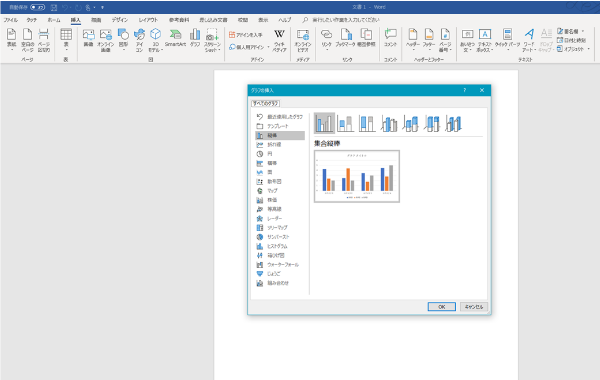This screenshot has height=380, width=600.
Task: Click the コメント (comment) ribbon icon
Action: tap(390, 38)
